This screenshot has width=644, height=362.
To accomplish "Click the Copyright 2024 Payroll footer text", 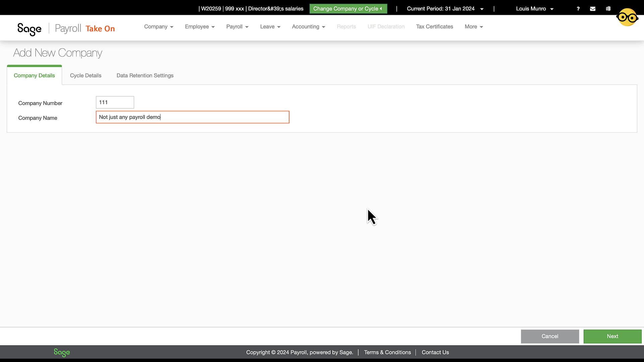I will pos(300,352).
